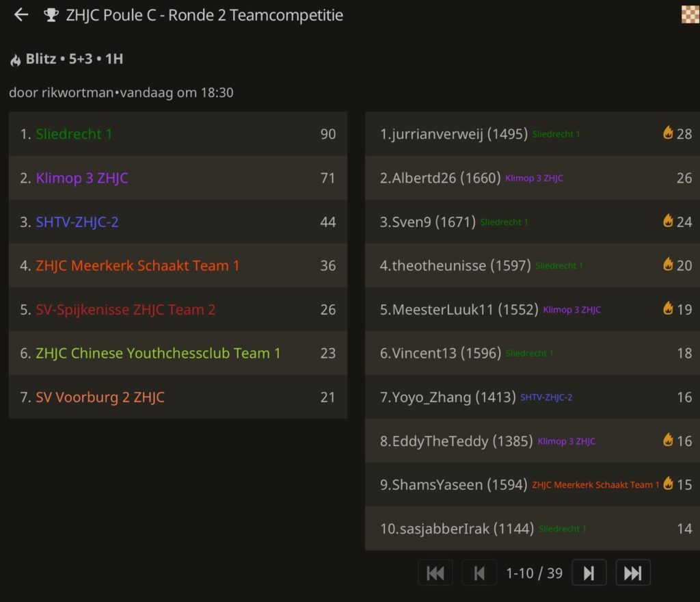Click the Sliedrecht 1 team score 90

point(328,134)
